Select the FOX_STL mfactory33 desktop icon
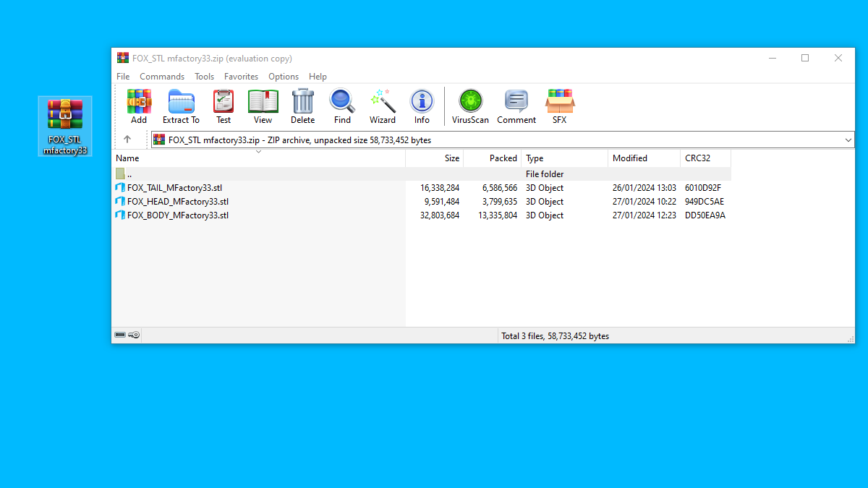The width and height of the screenshot is (868, 488). coord(65,127)
